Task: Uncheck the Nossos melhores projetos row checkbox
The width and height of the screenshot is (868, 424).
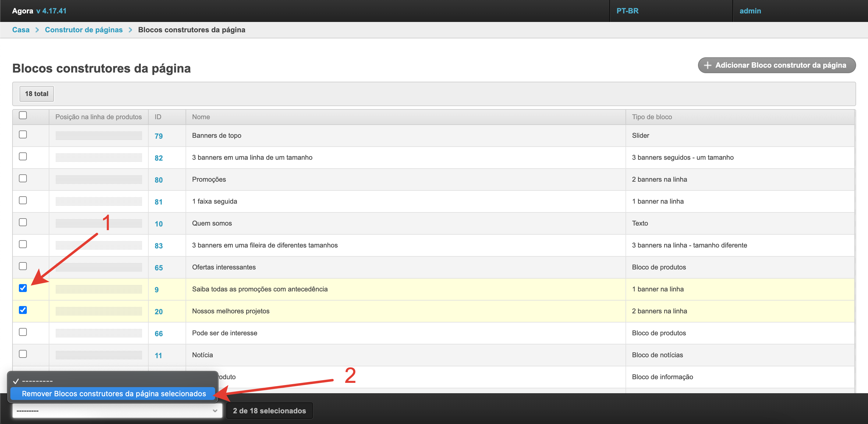Action: [x=23, y=310]
